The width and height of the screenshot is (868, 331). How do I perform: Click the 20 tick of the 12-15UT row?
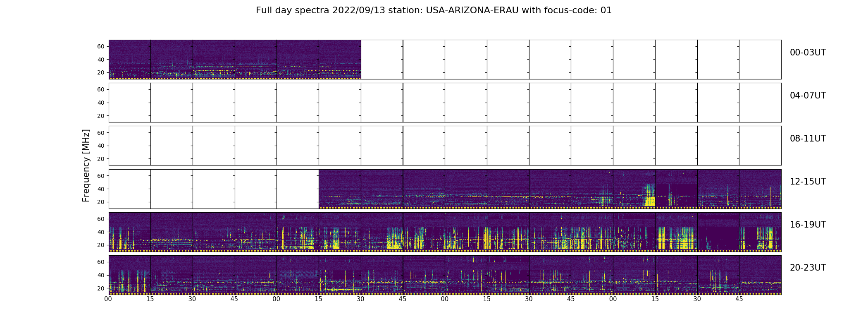(x=100, y=202)
